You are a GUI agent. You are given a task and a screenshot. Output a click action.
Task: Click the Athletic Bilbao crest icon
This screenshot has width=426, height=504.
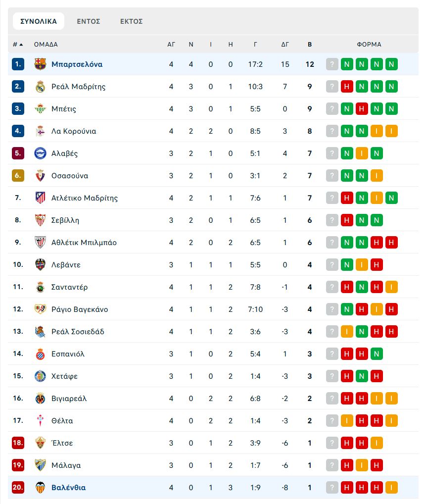click(x=40, y=243)
